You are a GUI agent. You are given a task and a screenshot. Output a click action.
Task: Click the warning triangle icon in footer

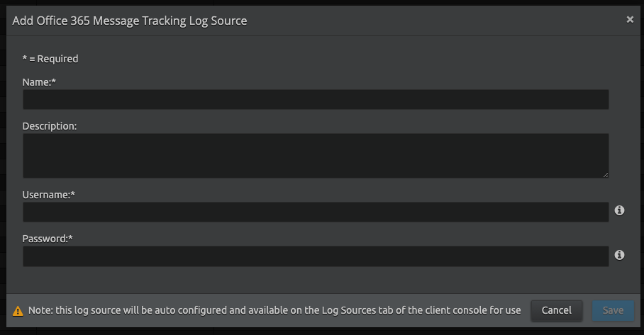pyautogui.click(x=18, y=310)
